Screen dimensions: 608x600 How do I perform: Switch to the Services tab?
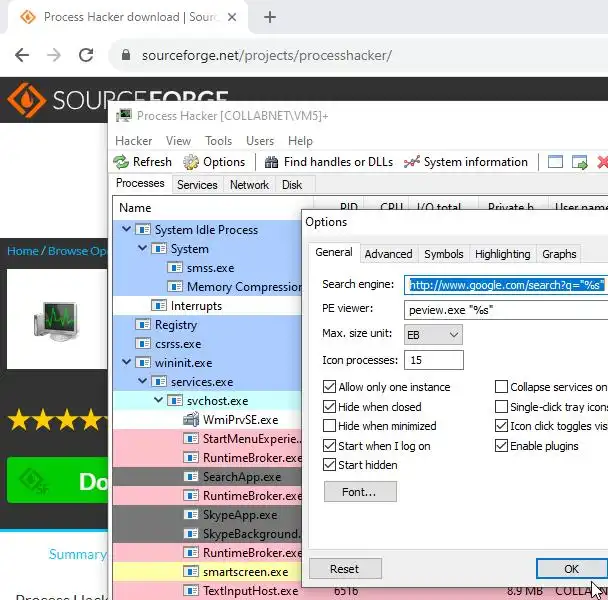tap(197, 185)
